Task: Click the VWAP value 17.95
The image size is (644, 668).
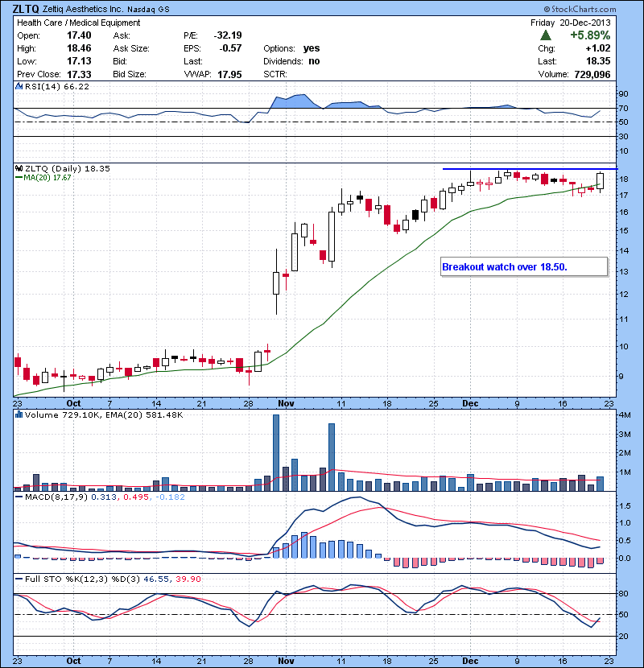Action: [x=229, y=75]
